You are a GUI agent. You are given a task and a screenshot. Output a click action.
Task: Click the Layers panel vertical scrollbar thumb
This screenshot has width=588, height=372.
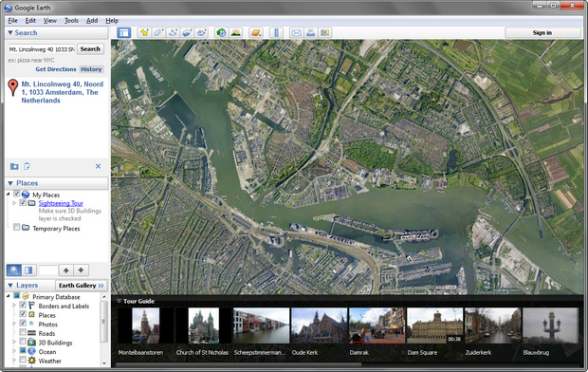pyautogui.click(x=104, y=322)
